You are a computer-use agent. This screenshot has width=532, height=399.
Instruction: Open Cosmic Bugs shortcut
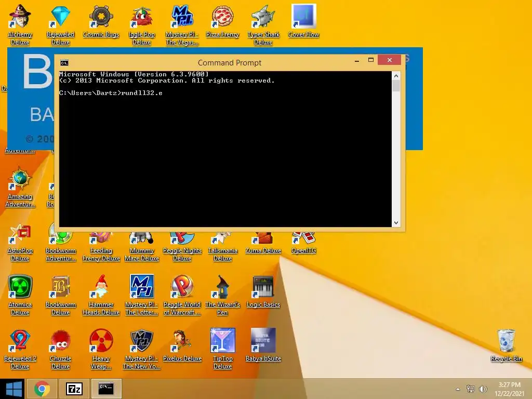click(101, 20)
